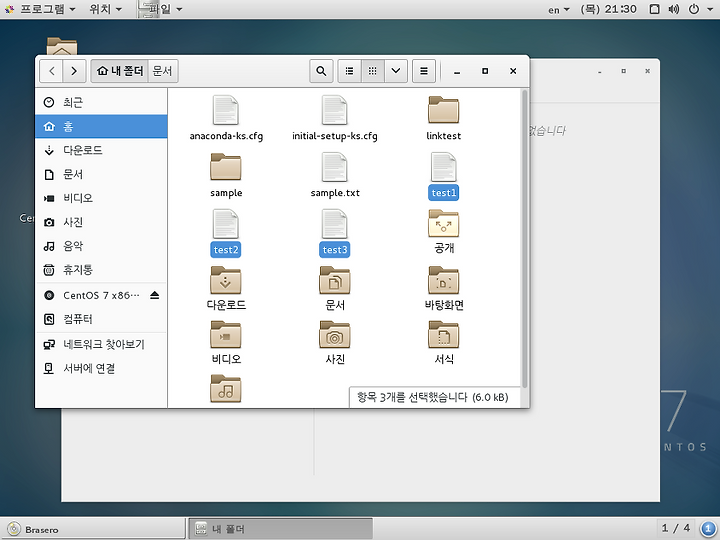
Task: Select the test1 file icon
Action: coord(444,167)
